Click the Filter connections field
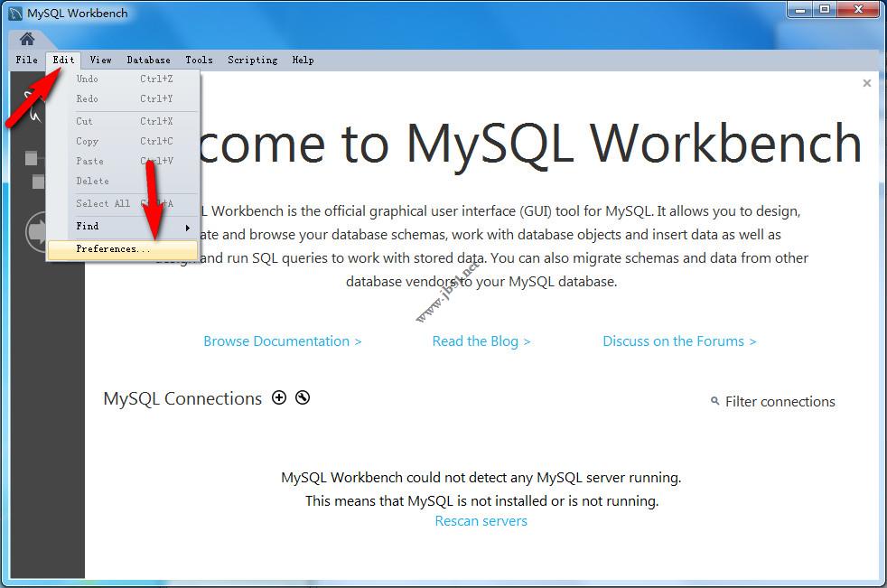Image resolution: width=887 pixels, height=588 pixels. [779, 402]
